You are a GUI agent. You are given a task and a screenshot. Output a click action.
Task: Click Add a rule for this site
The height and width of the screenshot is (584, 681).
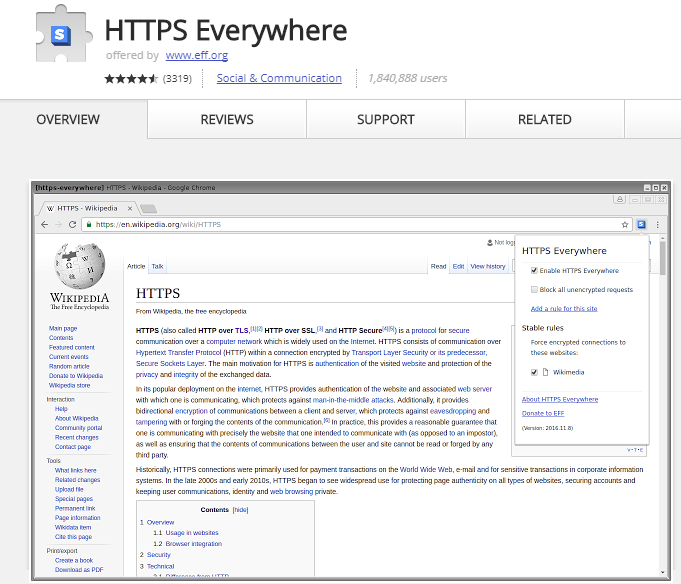(x=564, y=309)
